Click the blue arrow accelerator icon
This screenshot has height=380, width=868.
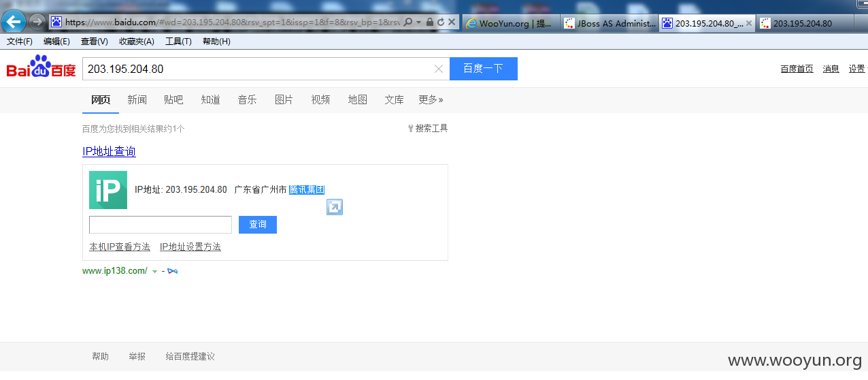pos(335,207)
